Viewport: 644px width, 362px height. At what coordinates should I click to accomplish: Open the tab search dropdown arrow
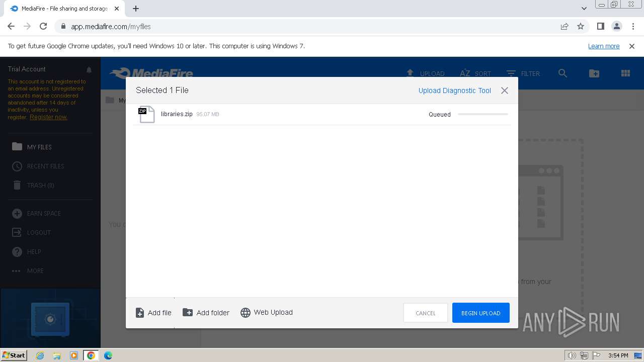tap(584, 9)
